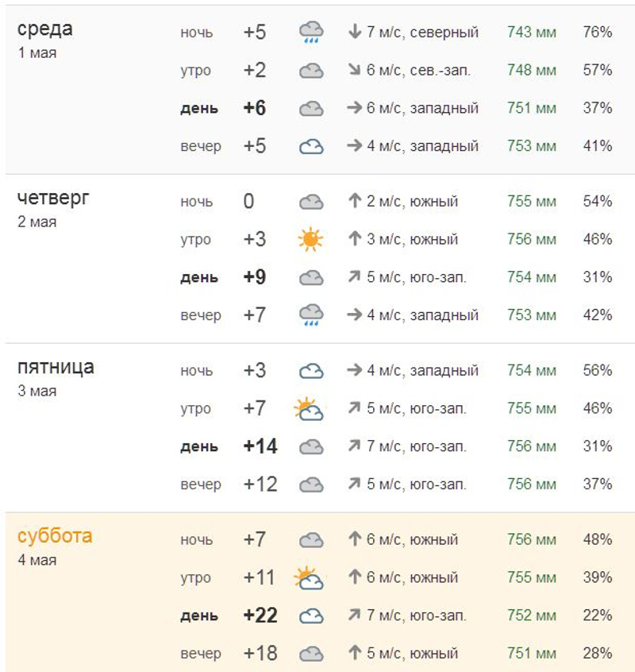
Task: Click the north wind down arrow on Wednesday night
Action: click(355, 33)
